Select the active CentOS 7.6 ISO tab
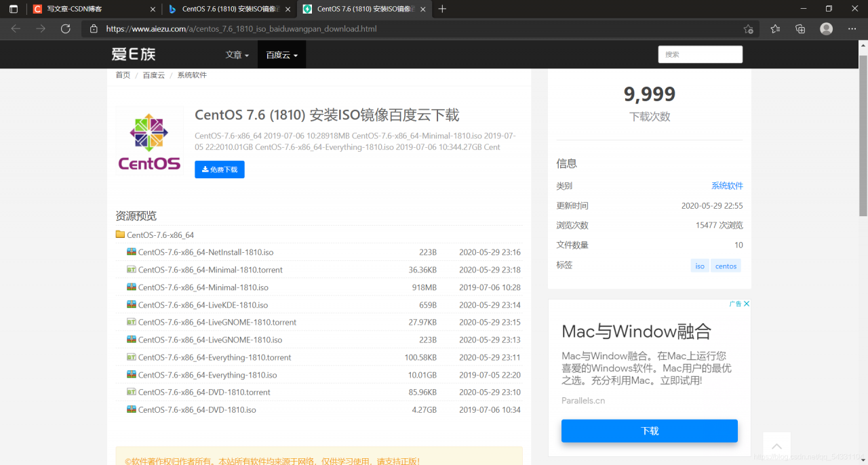868x465 pixels. pyautogui.click(x=364, y=9)
